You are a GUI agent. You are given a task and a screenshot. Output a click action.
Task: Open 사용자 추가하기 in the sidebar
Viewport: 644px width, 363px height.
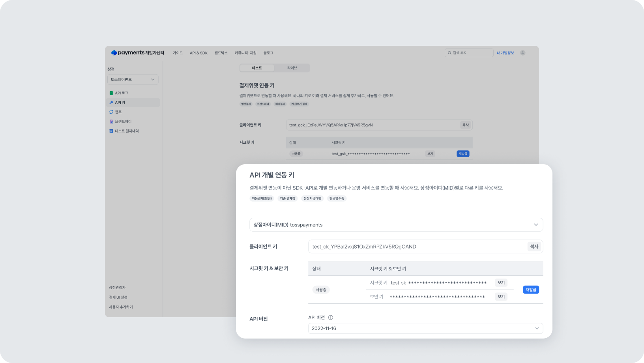121,307
